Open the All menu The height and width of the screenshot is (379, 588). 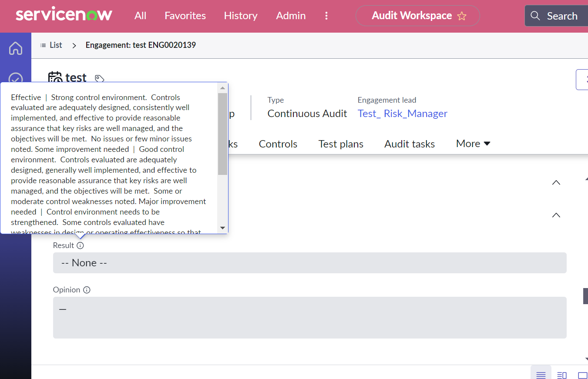pyautogui.click(x=140, y=16)
